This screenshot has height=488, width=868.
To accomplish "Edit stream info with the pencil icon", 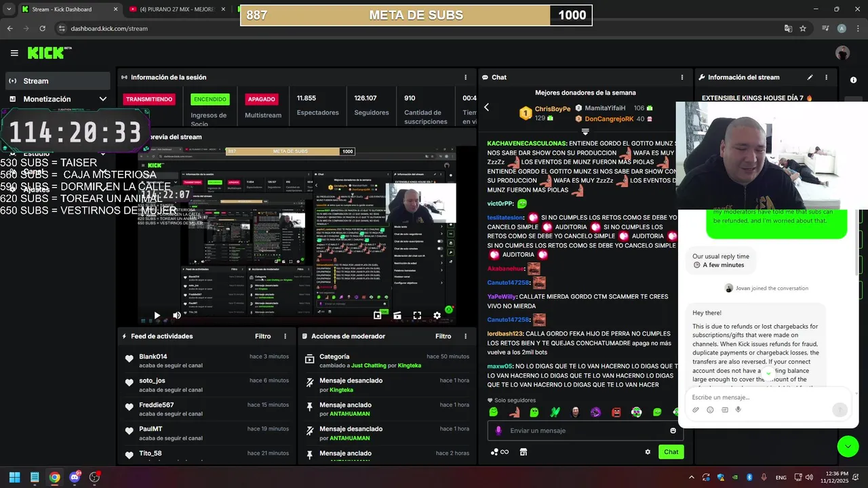I will point(810,77).
